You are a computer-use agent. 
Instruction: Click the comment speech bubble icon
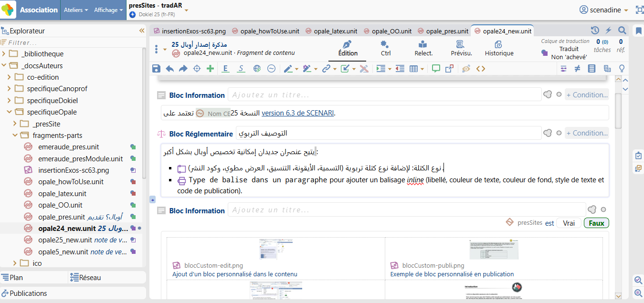tap(435, 69)
